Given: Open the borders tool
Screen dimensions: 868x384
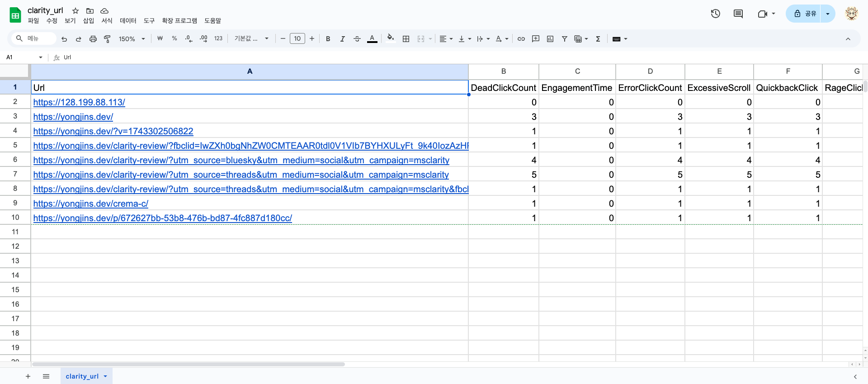Looking at the screenshot, I should click(x=406, y=39).
